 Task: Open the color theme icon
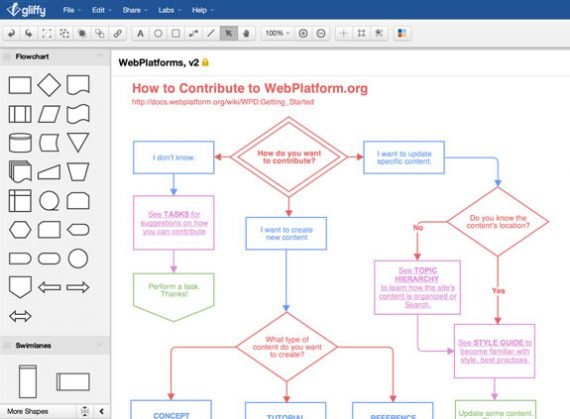[x=402, y=33]
